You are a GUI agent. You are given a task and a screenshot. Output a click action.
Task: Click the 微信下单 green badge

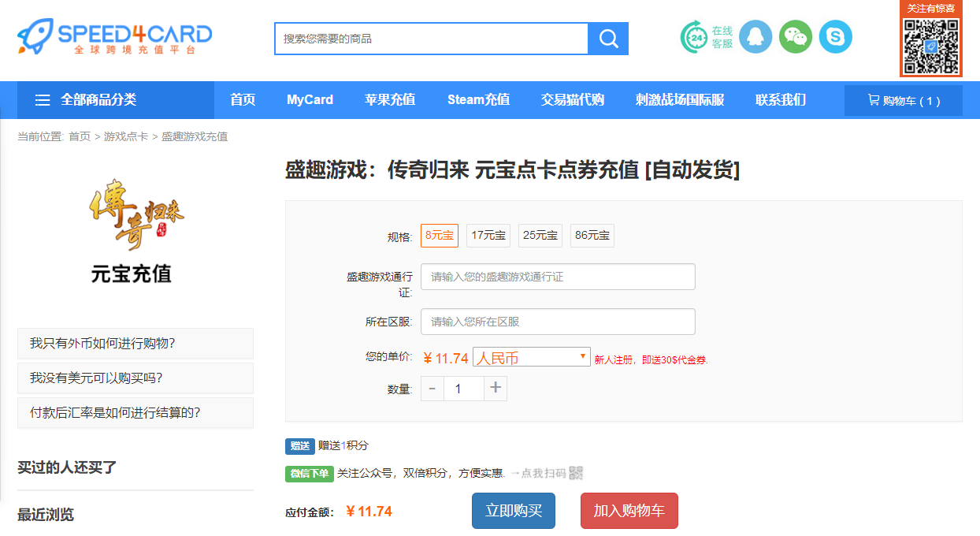click(310, 474)
